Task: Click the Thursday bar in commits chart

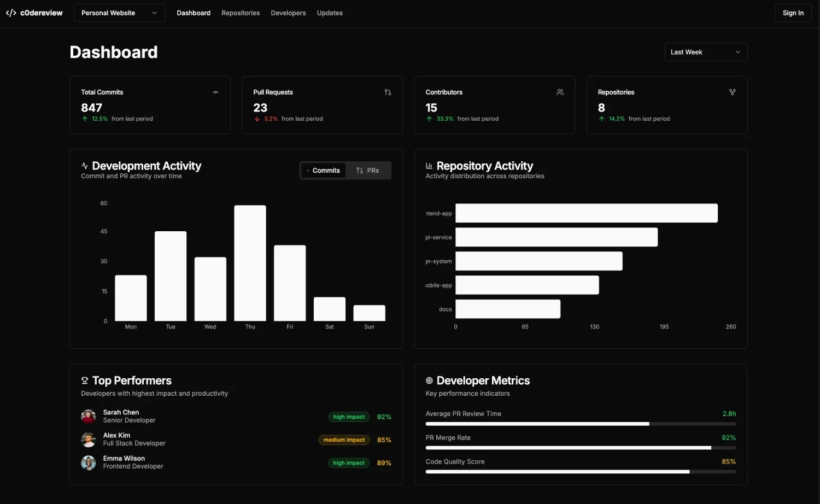Action: [250, 263]
